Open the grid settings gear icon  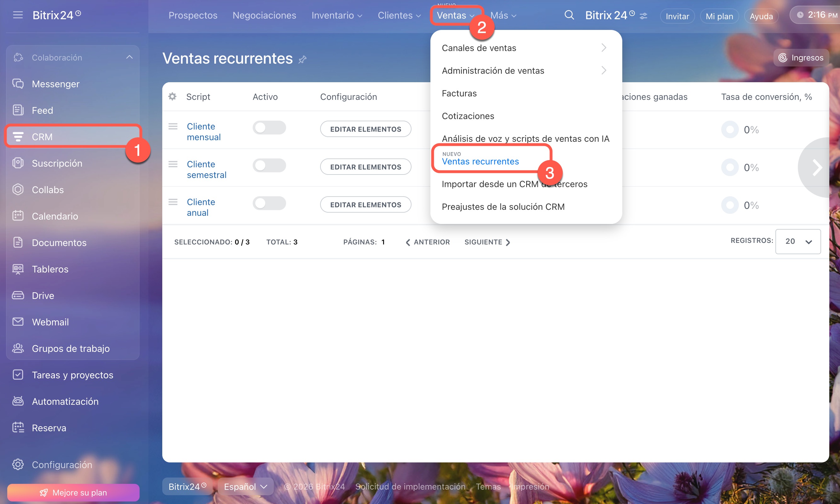pos(173,96)
